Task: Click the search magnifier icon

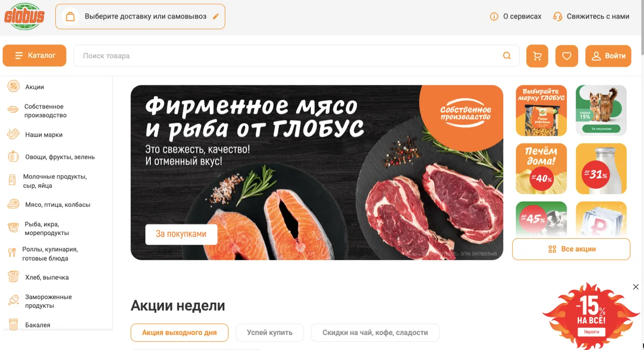Action: pyautogui.click(x=507, y=55)
